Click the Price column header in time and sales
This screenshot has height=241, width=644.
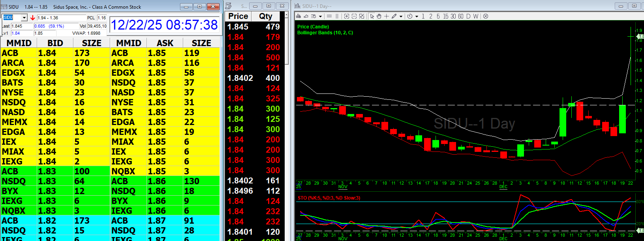(x=238, y=16)
